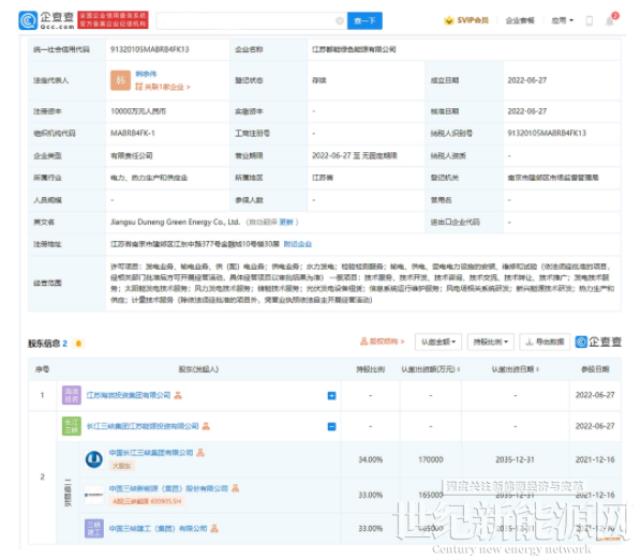640x560 pixels.
Task: Open notifications bell with red badge
Action: pos(611,19)
